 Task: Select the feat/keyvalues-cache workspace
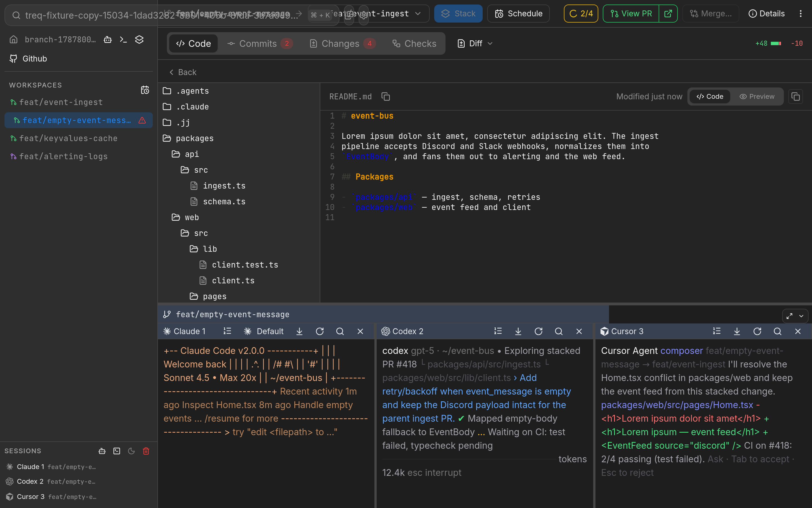78,138
